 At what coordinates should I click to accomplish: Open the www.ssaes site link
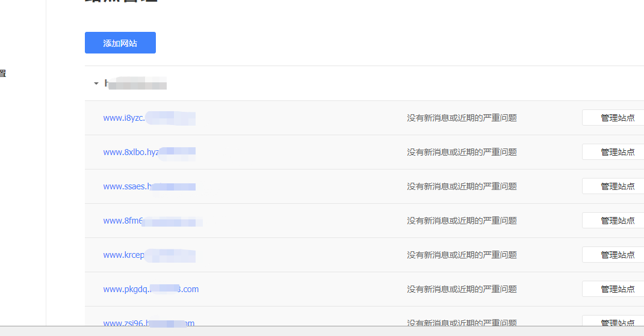point(149,186)
